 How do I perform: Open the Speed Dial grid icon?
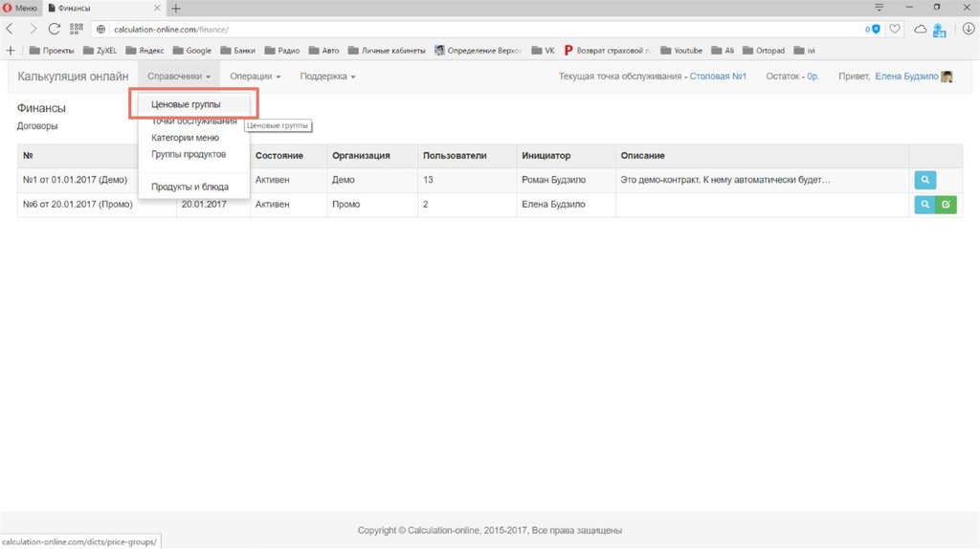tap(77, 29)
